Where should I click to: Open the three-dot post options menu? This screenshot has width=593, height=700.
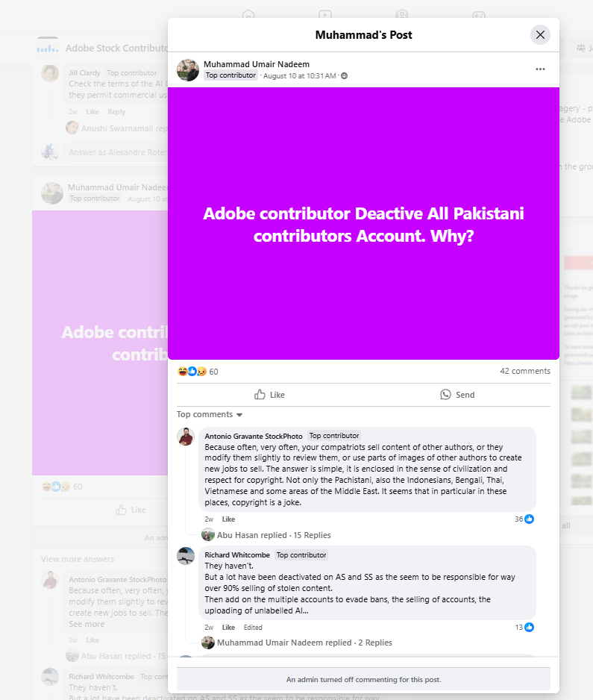(x=540, y=69)
